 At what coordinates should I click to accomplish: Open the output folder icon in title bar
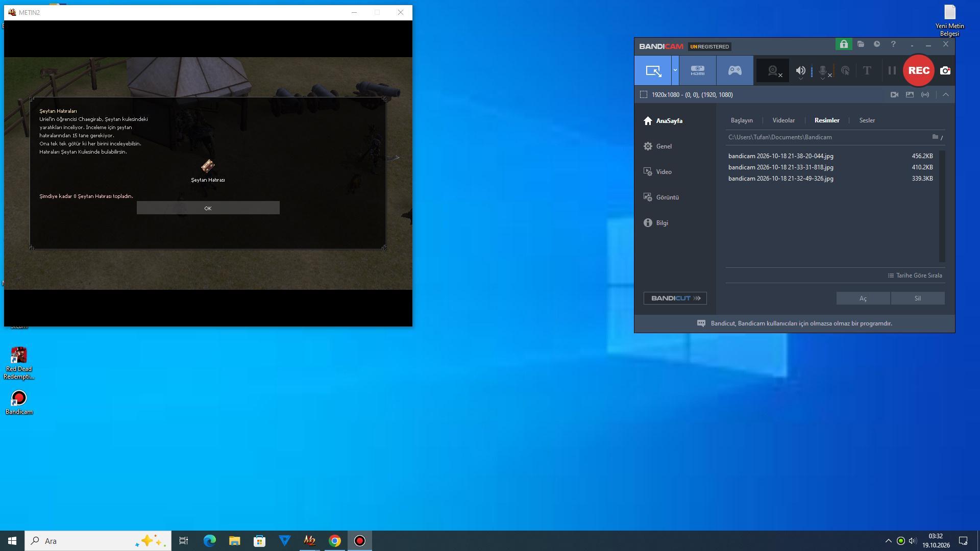coord(861,44)
